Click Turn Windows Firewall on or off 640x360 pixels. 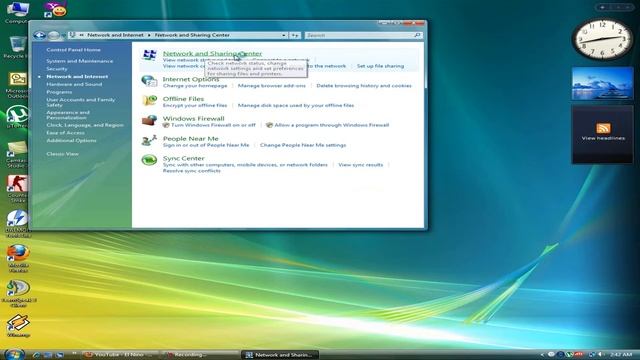tap(213, 125)
